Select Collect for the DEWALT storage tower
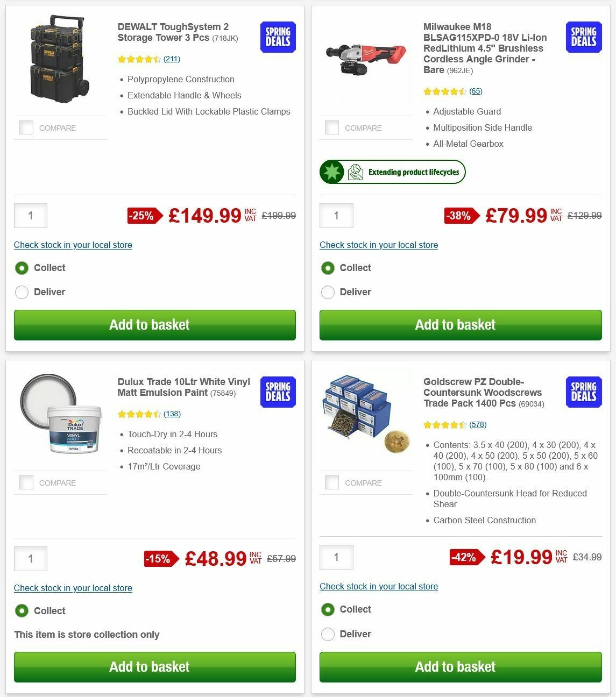The image size is (616, 697). pos(22,268)
